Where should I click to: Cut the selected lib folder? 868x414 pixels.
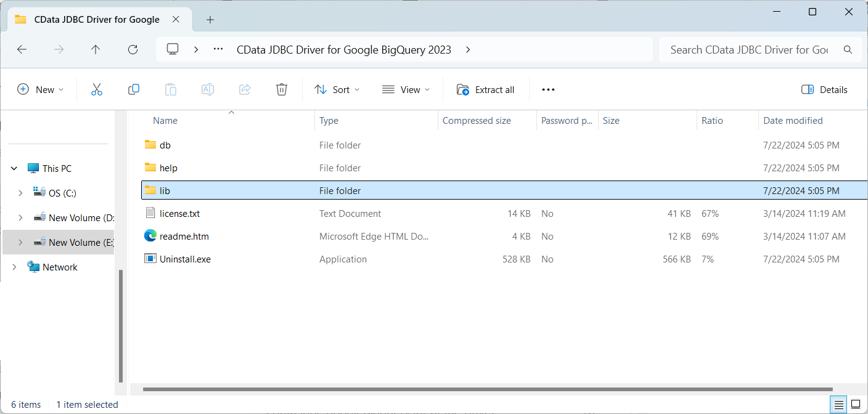pyautogui.click(x=97, y=89)
